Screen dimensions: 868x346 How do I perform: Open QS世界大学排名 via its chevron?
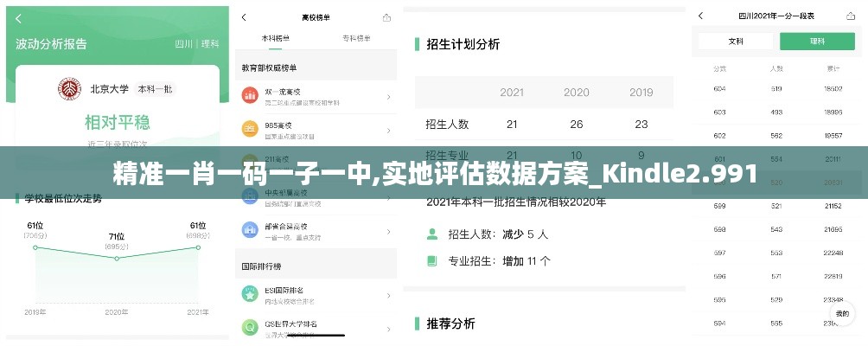388,330
